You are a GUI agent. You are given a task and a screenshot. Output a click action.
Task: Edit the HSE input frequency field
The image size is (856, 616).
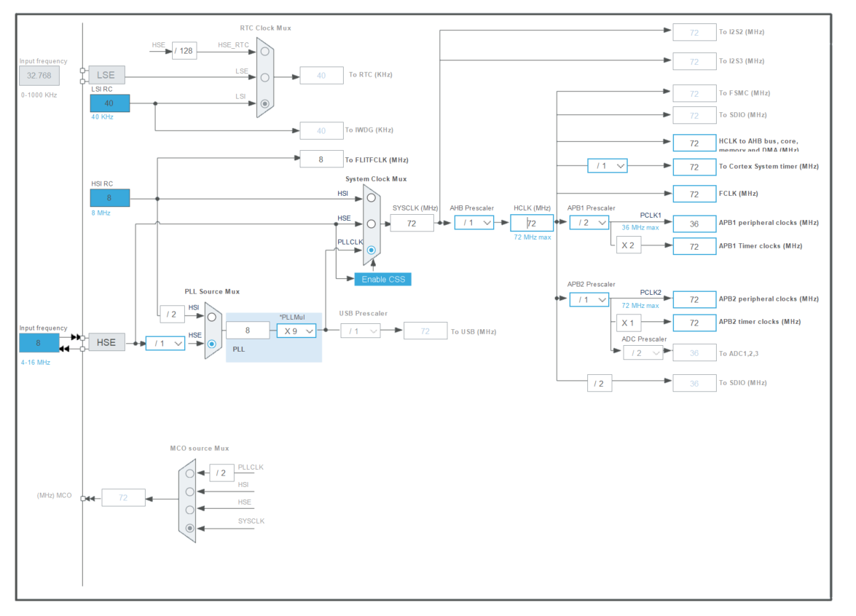[x=39, y=343]
